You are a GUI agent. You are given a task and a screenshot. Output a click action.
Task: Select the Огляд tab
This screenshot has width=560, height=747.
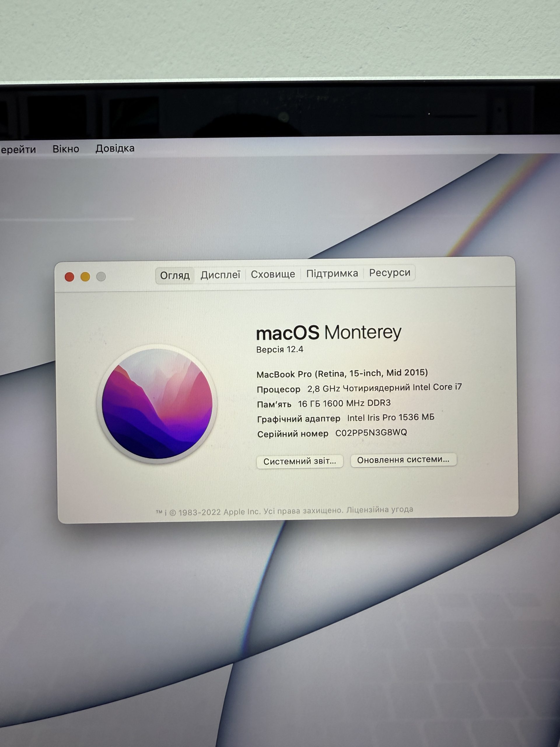coord(175,275)
